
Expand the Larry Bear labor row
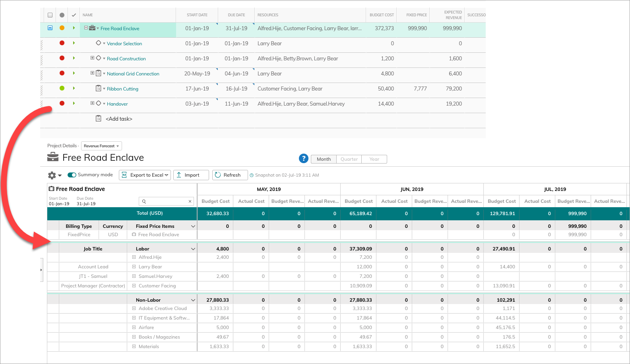pyautogui.click(x=134, y=267)
